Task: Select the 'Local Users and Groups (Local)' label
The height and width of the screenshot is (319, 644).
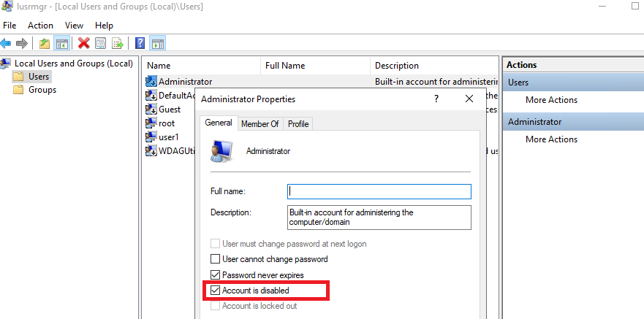Action: point(74,64)
